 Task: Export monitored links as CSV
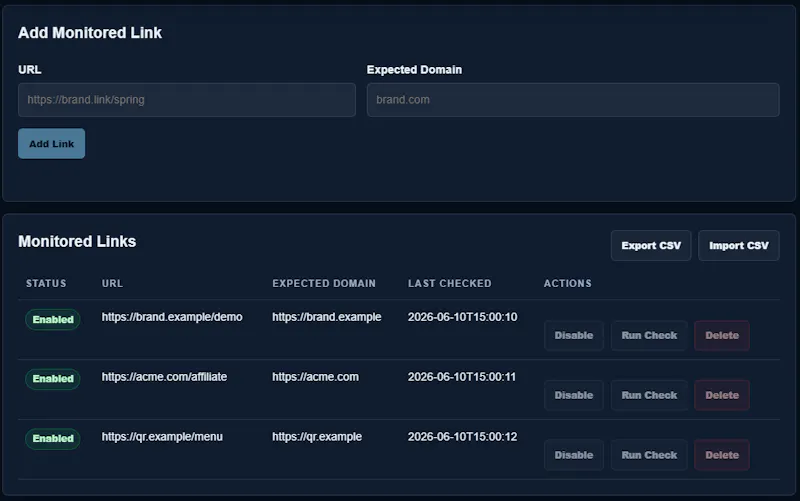[651, 245]
